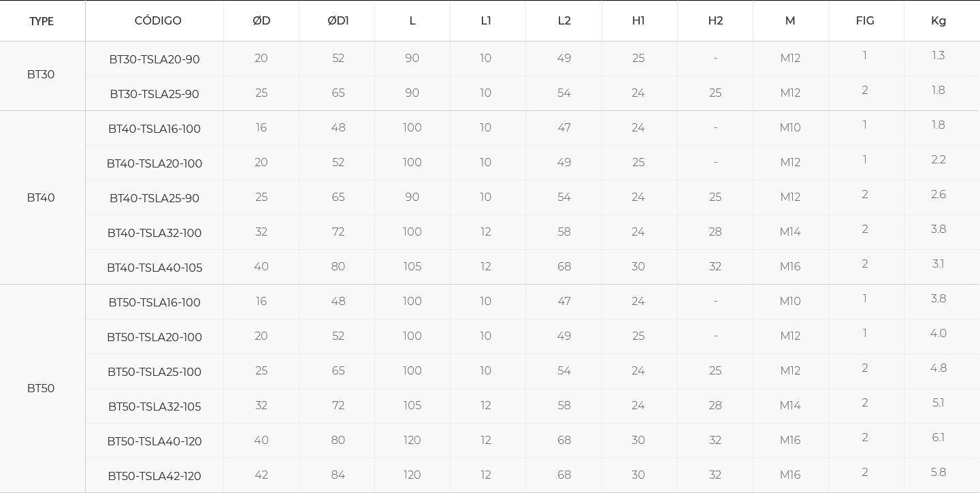This screenshot has height=493, width=980.
Task: Select code BT50-TSLA16-100
Action: (x=154, y=302)
